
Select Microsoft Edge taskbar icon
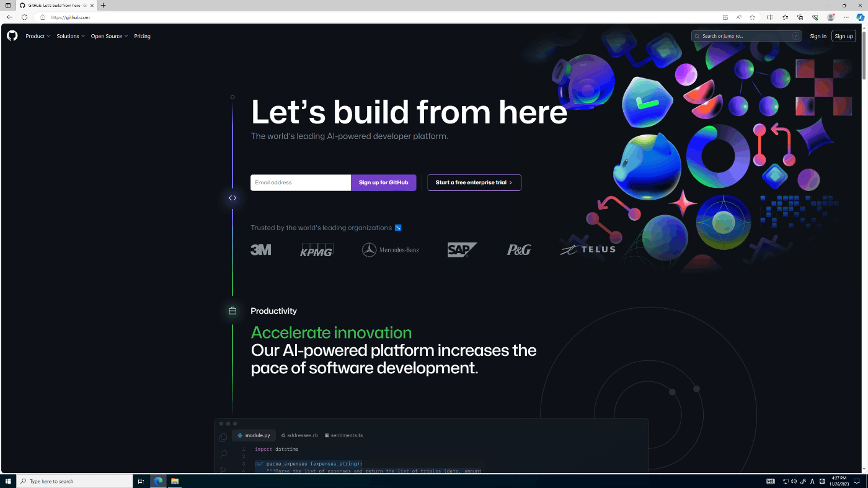[x=158, y=481]
